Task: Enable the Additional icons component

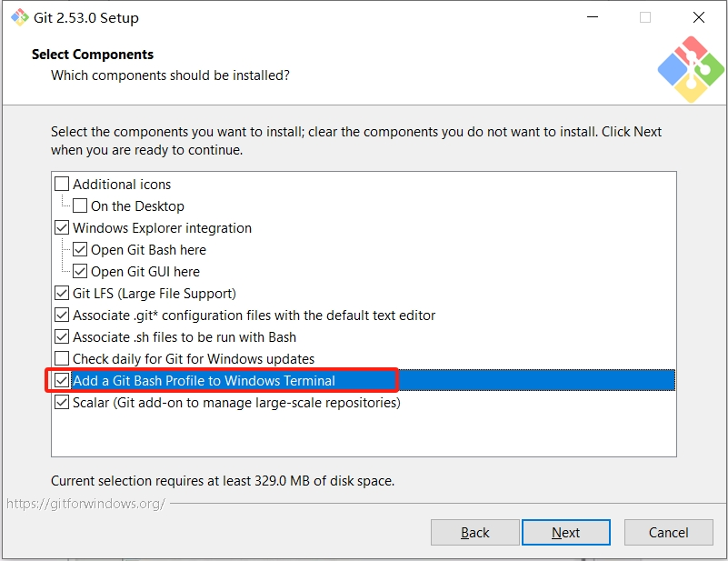Action: click(x=61, y=184)
